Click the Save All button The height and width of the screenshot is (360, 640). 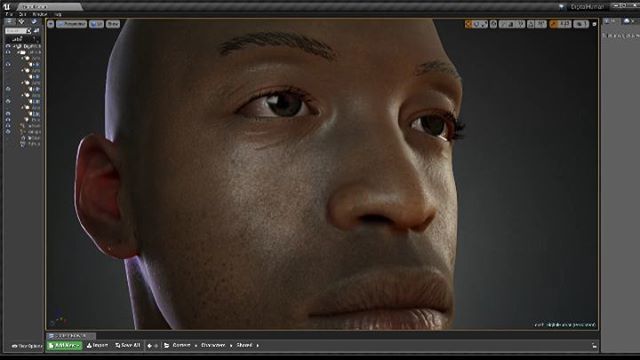(128, 345)
